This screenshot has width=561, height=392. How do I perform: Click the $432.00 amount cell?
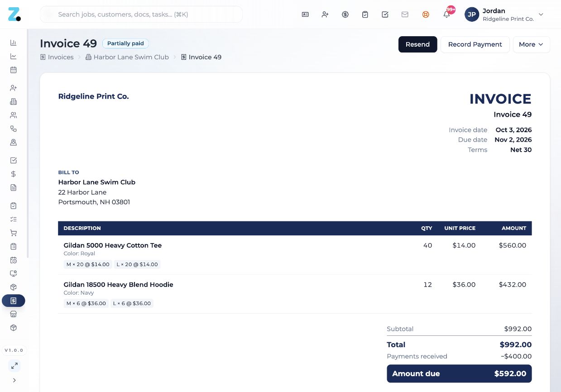pos(513,285)
